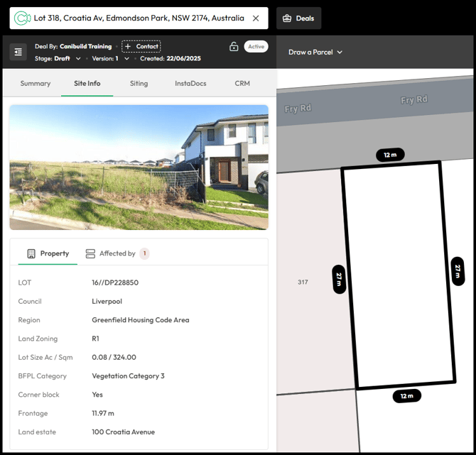Click the street view property photo
This screenshot has width=476, height=455.
click(x=139, y=168)
